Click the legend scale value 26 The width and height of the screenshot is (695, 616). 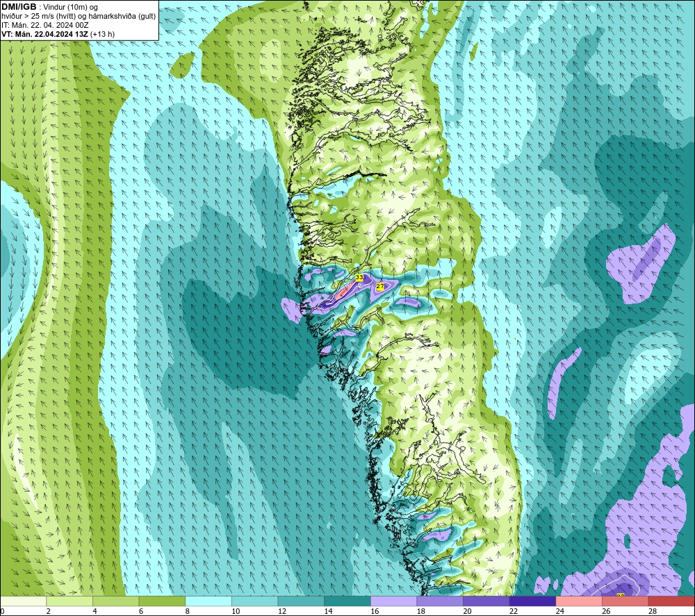click(x=606, y=611)
